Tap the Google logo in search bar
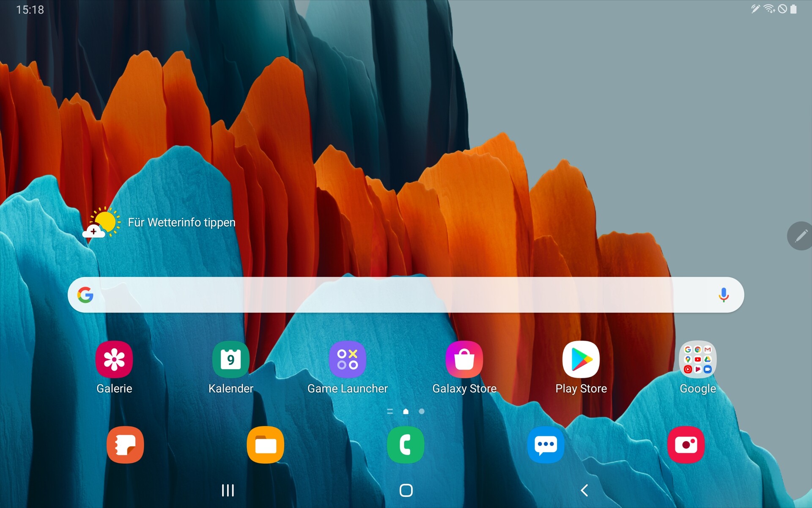812x508 pixels. (x=85, y=295)
